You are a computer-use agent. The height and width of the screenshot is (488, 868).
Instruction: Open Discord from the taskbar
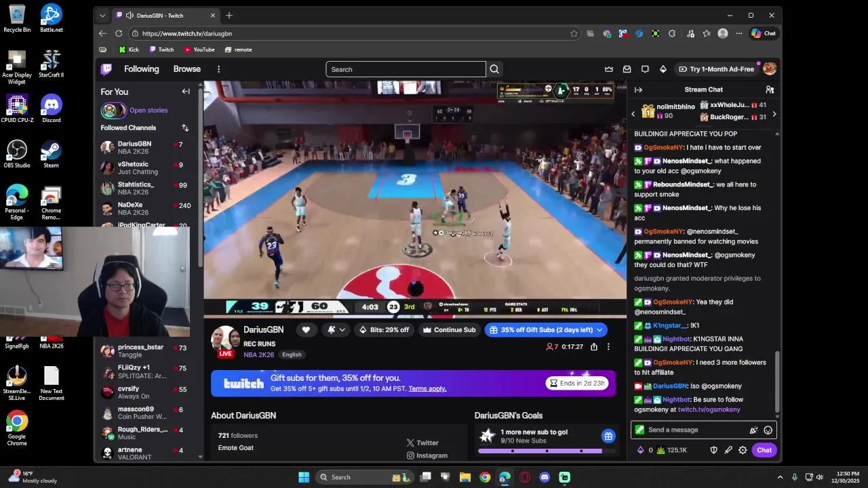(545, 477)
